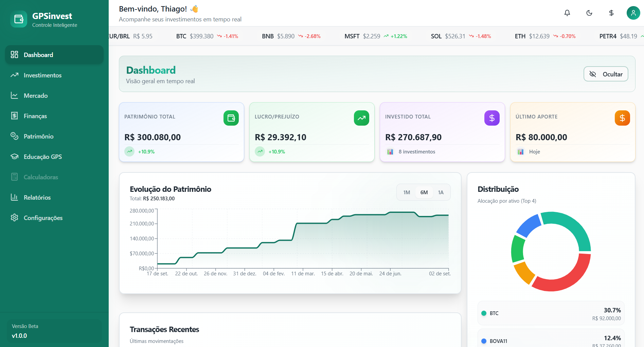Click the ETH ticker entry
The height and width of the screenshot is (347, 644).
coord(545,36)
